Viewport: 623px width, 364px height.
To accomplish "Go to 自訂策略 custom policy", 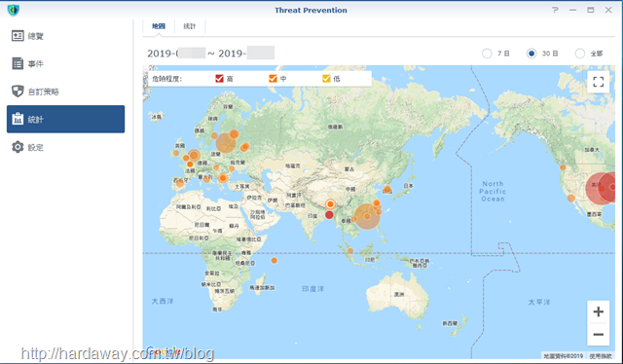I will coord(65,91).
